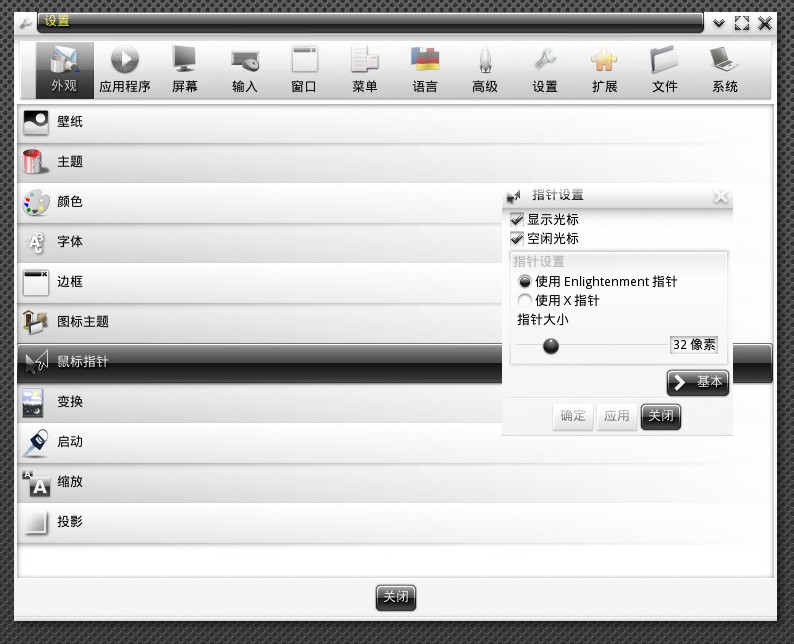Open the 高级 rocket category icon
794x644 pixels.
(x=485, y=70)
